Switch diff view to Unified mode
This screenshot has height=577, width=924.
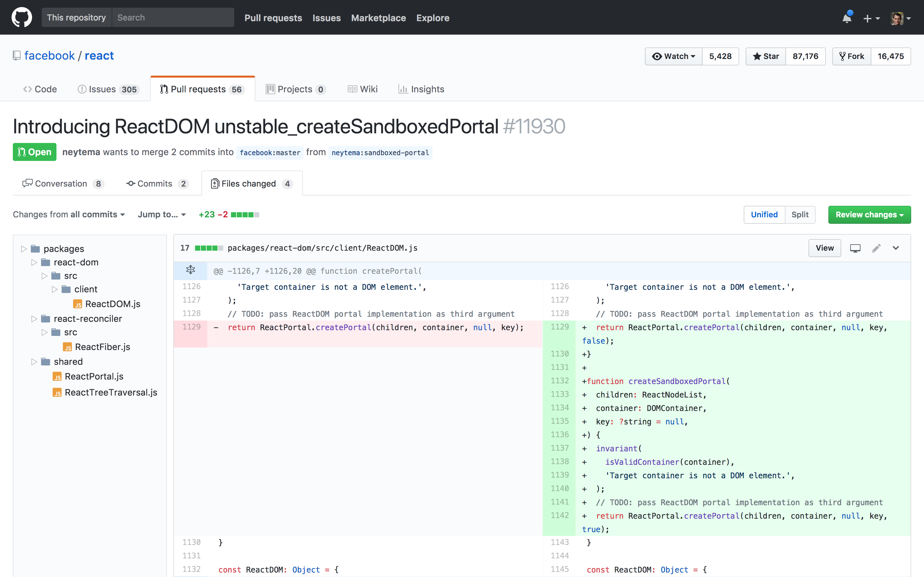click(x=764, y=214)
